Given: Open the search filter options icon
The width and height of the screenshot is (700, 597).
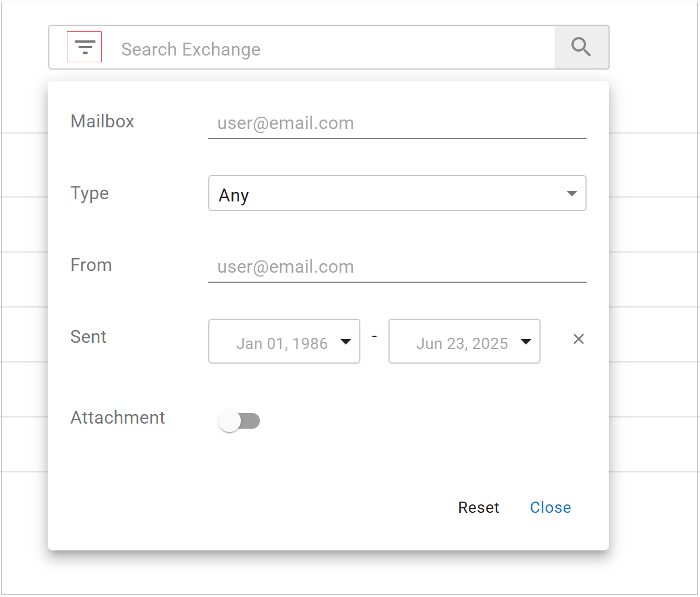Looking at the screenshot, I should 84,47.
